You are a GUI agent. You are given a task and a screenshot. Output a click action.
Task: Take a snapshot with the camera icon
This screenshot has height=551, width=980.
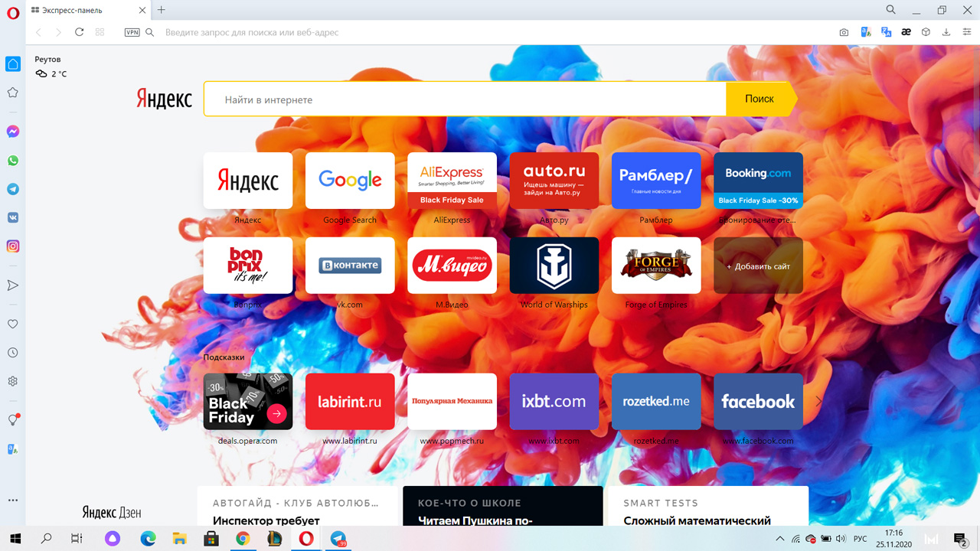click(x=844, y=32)
